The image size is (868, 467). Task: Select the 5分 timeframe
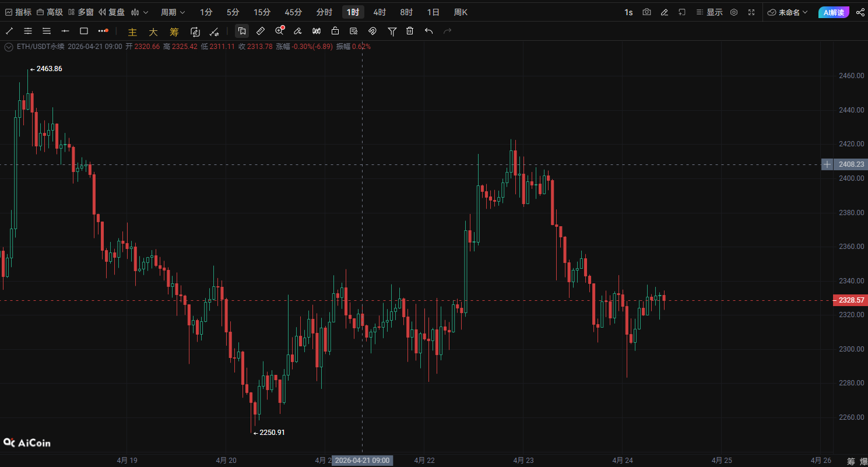[233, 12]
